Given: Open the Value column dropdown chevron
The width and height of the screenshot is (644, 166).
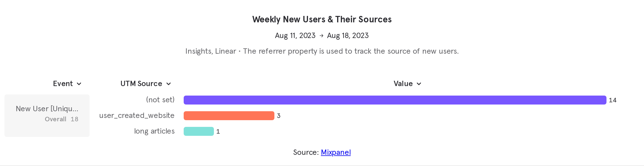Looking at the screenshot, I should (x=419, y=84).
